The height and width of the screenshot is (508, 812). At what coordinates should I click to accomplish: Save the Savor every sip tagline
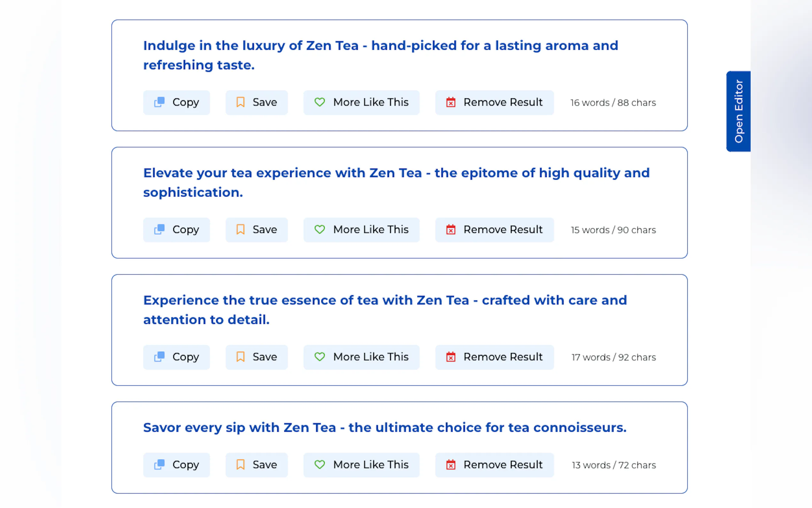click(x=256, y=465)
